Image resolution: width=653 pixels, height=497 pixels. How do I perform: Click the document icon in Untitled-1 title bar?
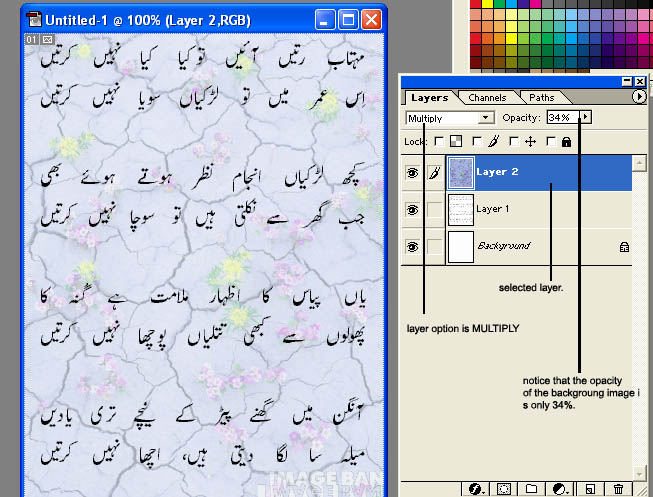pos(33,20)
